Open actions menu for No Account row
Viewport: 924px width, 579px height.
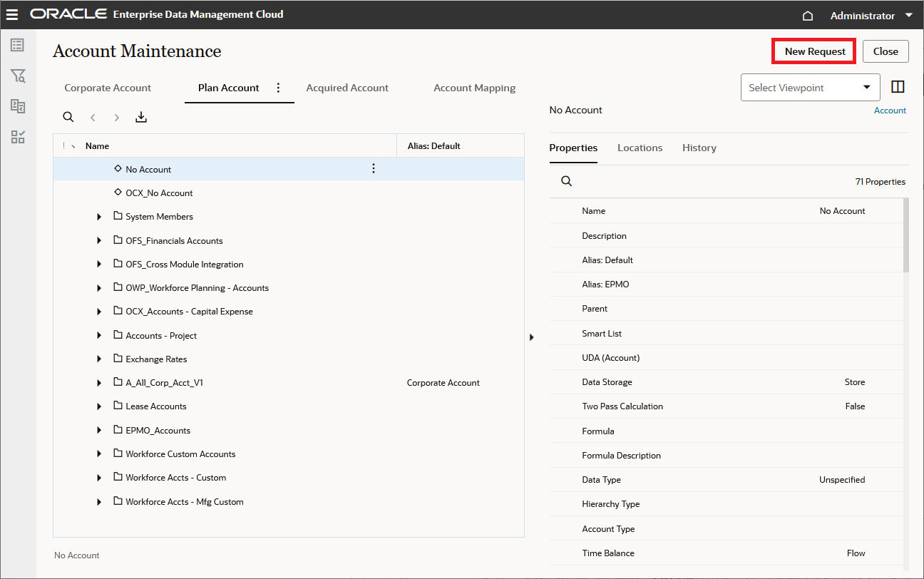pyautogui.click(x=374, y=169)
